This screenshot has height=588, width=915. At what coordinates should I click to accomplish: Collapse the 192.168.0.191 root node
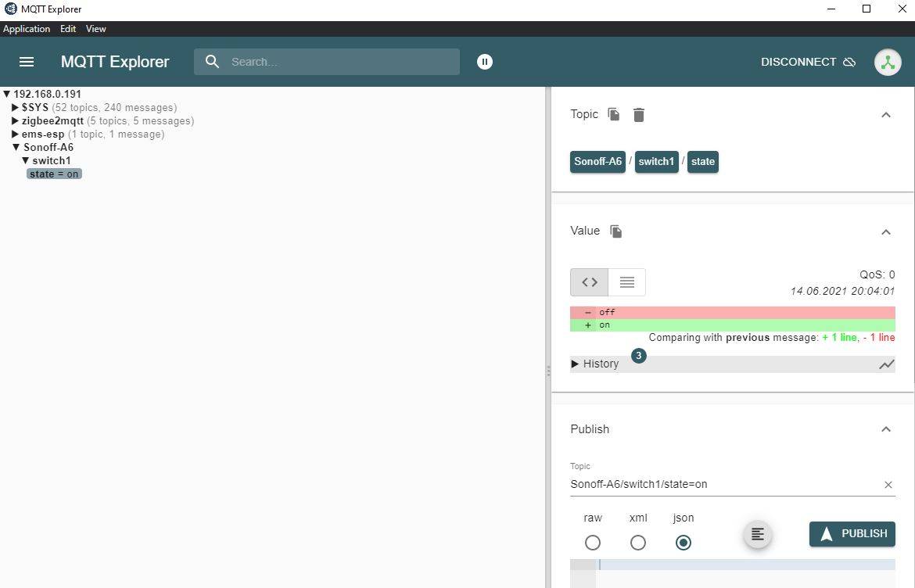tap(7, 94)
